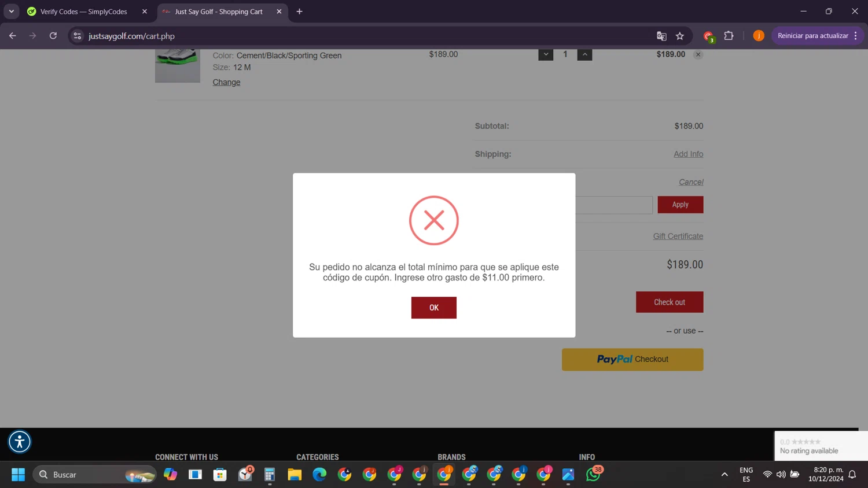Click the CONNECT WITH US heading
Viewport: 868px width, 488px height.
[186, 457]
